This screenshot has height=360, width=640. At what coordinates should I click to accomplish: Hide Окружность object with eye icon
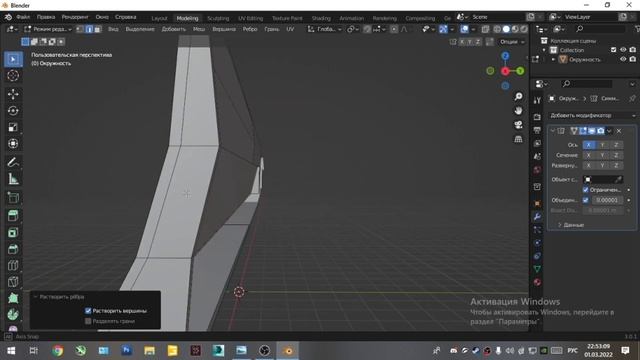[x=623, y=59]
